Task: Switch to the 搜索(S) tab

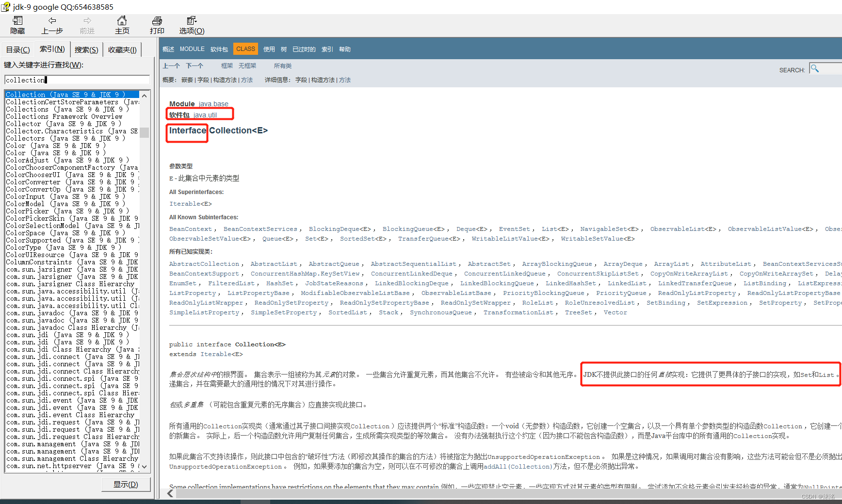Action: point(86,49)
